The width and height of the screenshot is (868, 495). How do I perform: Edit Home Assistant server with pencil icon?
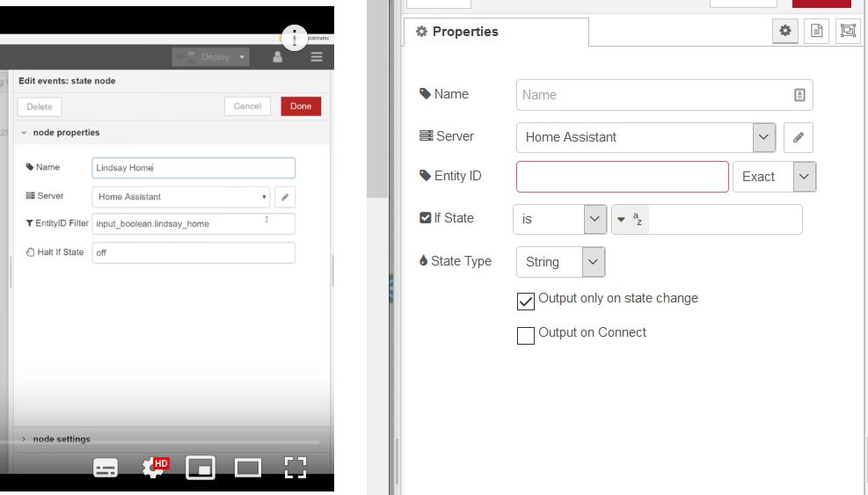coord(798,137)
